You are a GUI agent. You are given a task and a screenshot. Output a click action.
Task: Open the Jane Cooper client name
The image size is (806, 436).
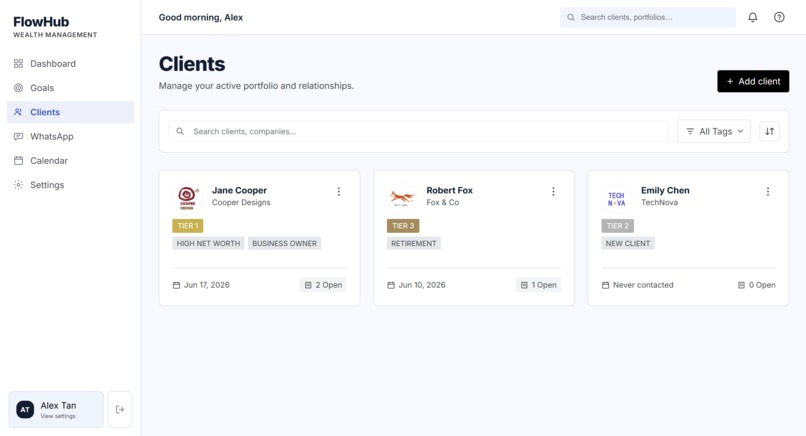240,190
